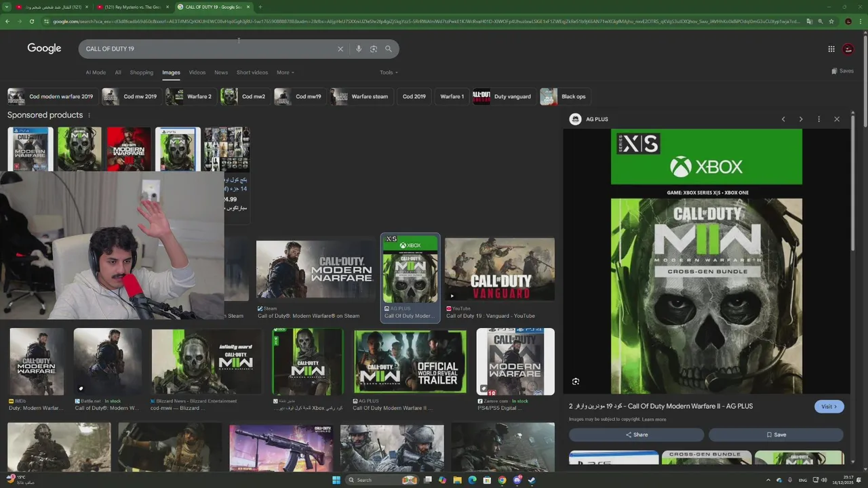Click the Visit button in preview panel
Image resolution: width=868 pixels, height=488 pixels.
[829, 407]
